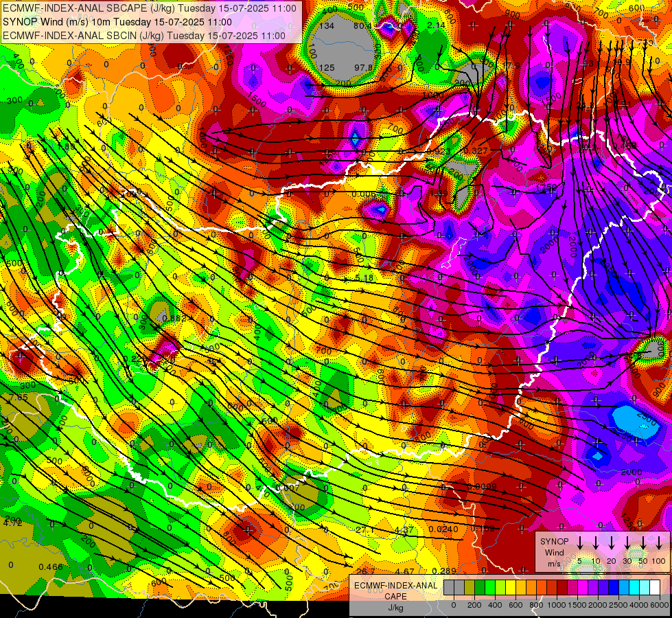672x618 pixels.
Task: Click the SYNOP Wind legend arrow for 20 m/s
Action: click(612, 543)
